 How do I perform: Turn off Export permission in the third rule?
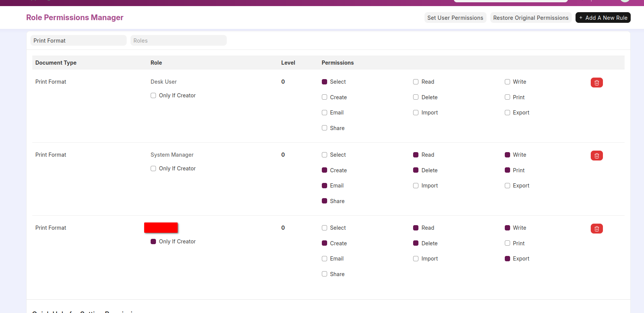(507, 259)
